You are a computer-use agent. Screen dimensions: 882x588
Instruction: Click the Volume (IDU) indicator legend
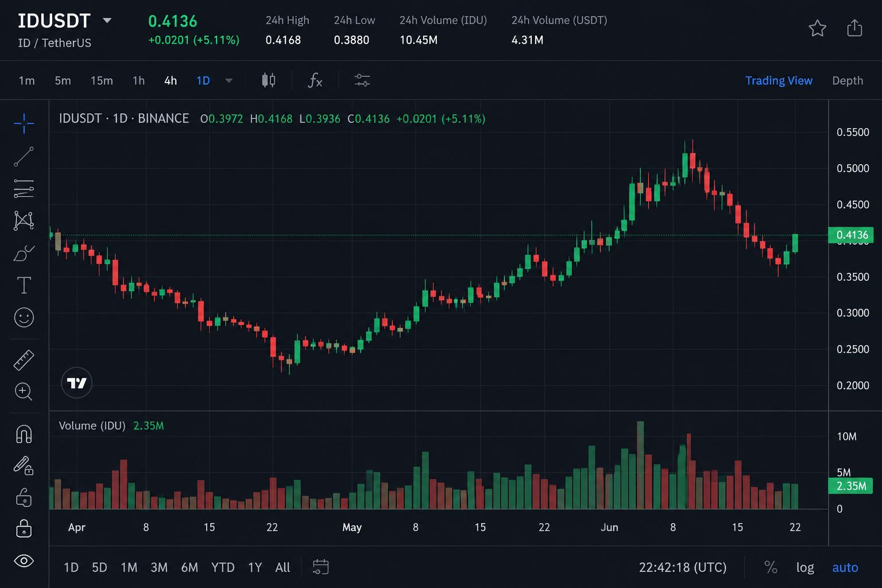(92, 425)
